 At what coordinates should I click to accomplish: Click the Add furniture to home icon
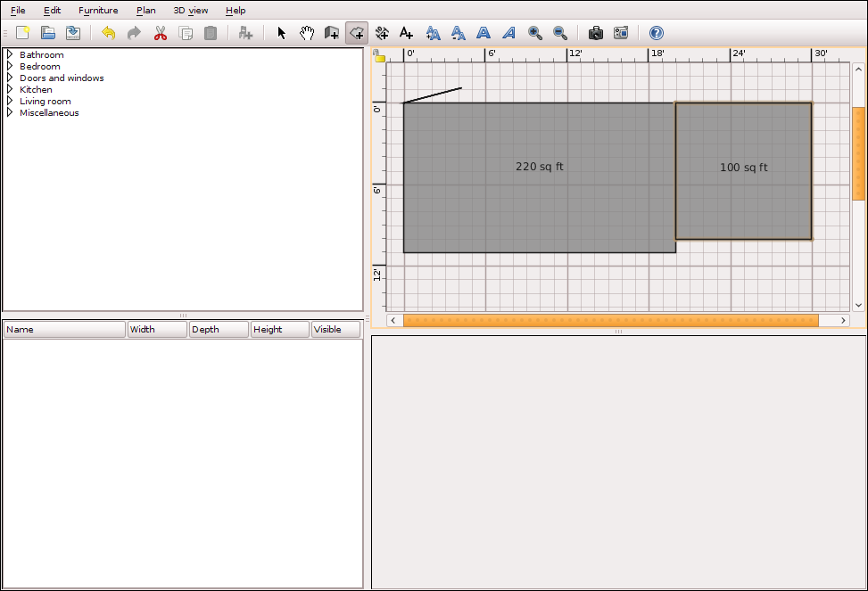pos(245,33)
